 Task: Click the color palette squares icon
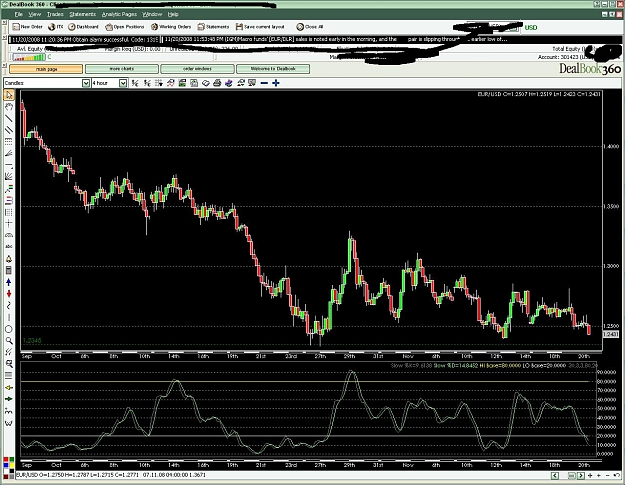[x=9, y=468]
